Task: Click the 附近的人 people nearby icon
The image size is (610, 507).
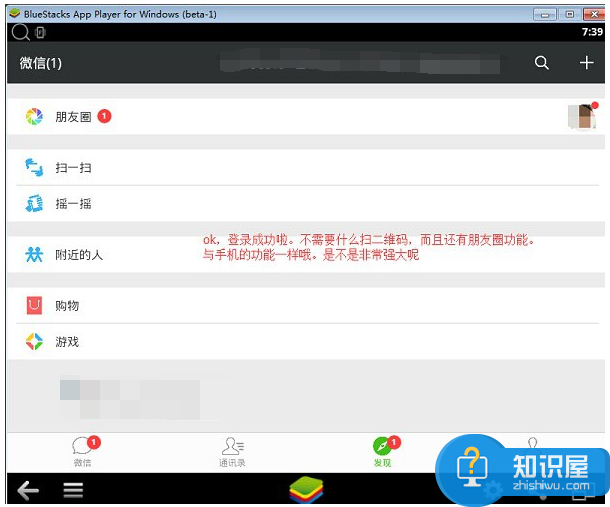Action: pyautogui.click(x=34, y=255)
